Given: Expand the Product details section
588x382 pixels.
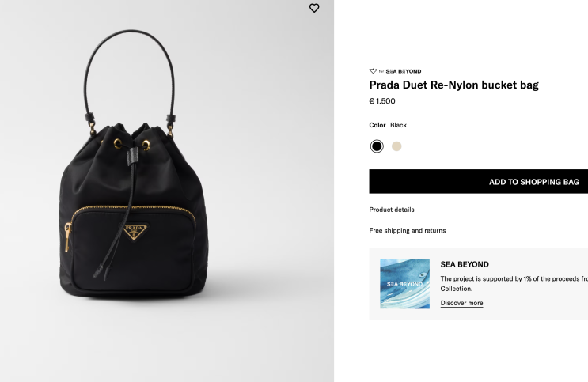Looking at the screenshot, I should (x=392, y=210).
